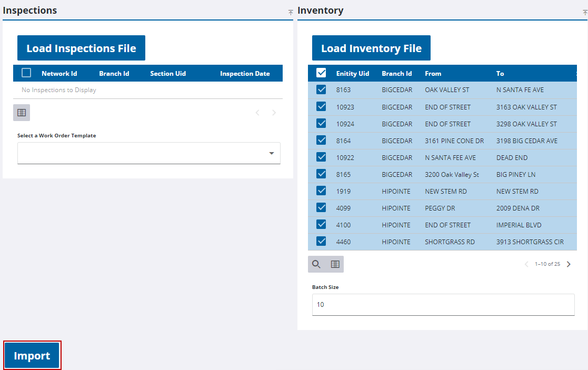
Task: Click previous page arrow in Inspections grid
Action: click(x=257, y=113)
